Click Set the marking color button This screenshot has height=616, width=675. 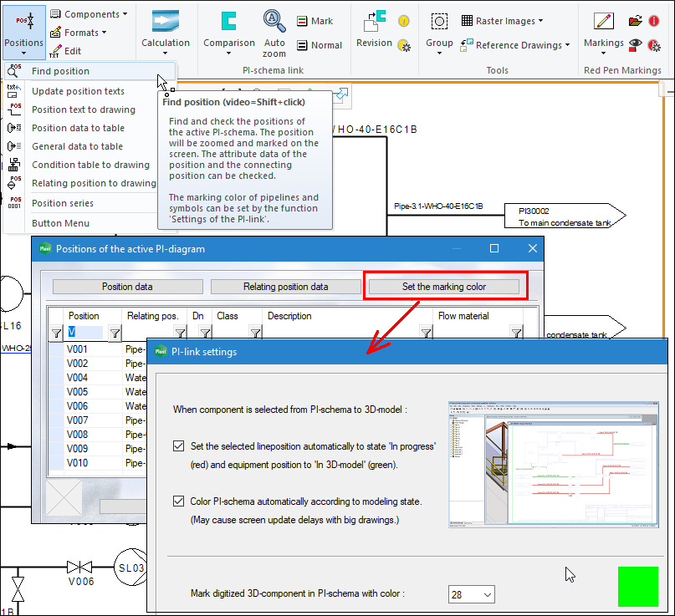(444, 287)
